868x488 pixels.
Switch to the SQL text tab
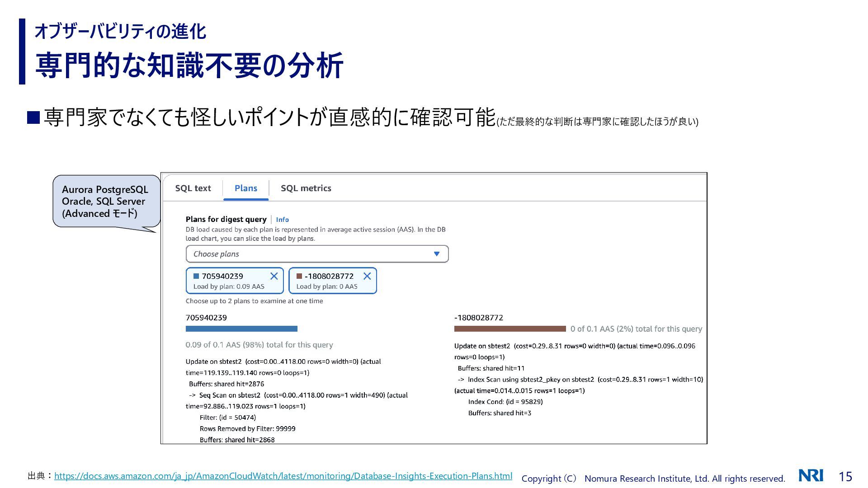(x=193, y=188)
